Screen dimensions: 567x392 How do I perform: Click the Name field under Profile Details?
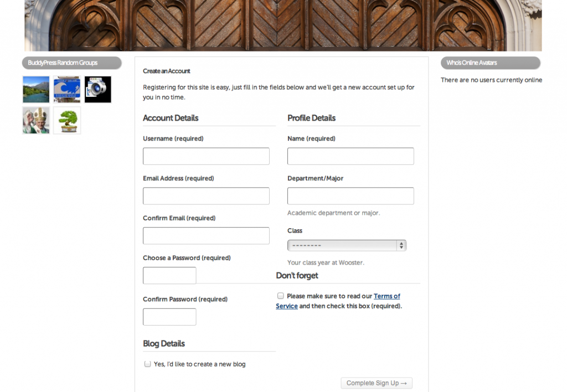(x=350, y=156)
